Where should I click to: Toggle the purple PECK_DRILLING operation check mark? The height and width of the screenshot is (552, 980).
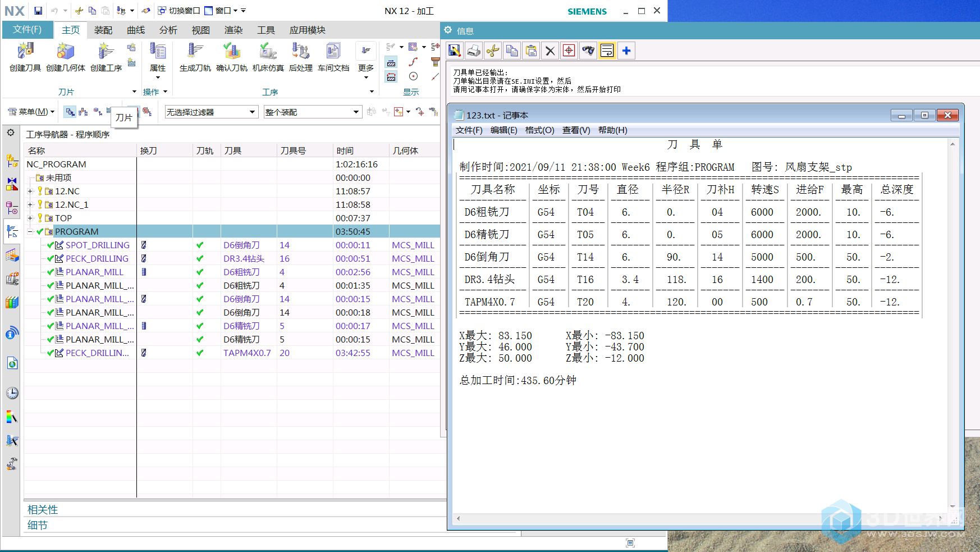[50, 258]
